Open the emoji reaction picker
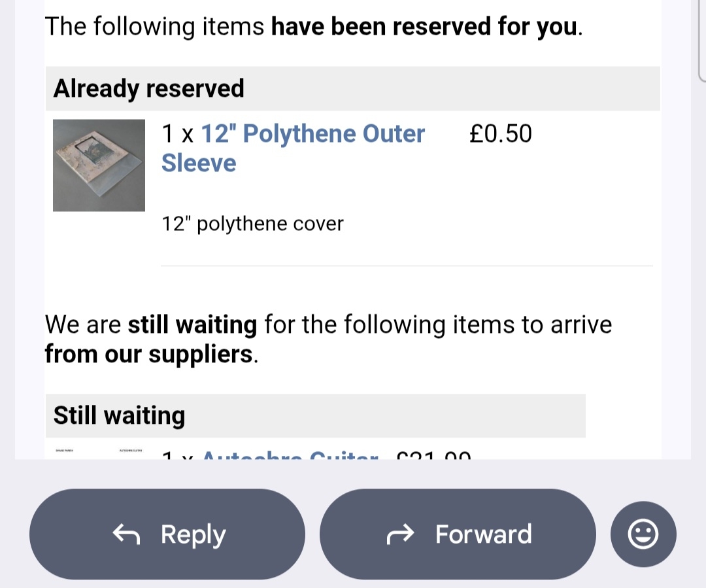The width and height of the screenshot is (706, 588). [x=643, y=534]
